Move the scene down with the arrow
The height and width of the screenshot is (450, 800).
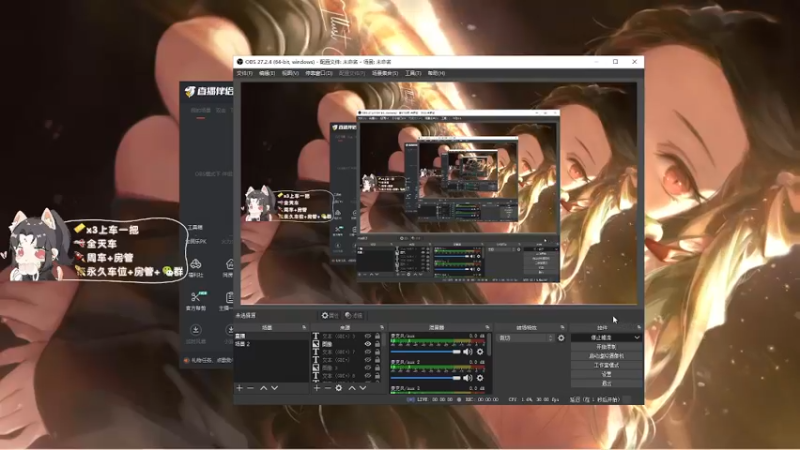pos(274,388)
